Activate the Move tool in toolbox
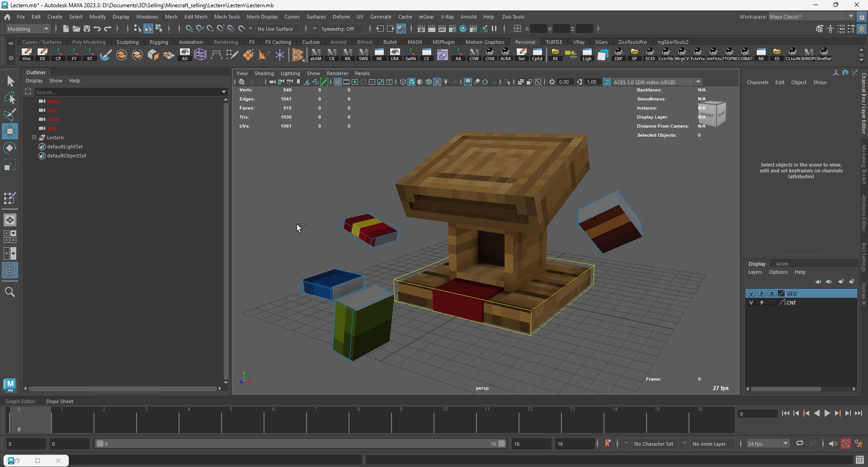Viewport: 868px width, 467px height. pyautogui.click(x=10, y=131)
